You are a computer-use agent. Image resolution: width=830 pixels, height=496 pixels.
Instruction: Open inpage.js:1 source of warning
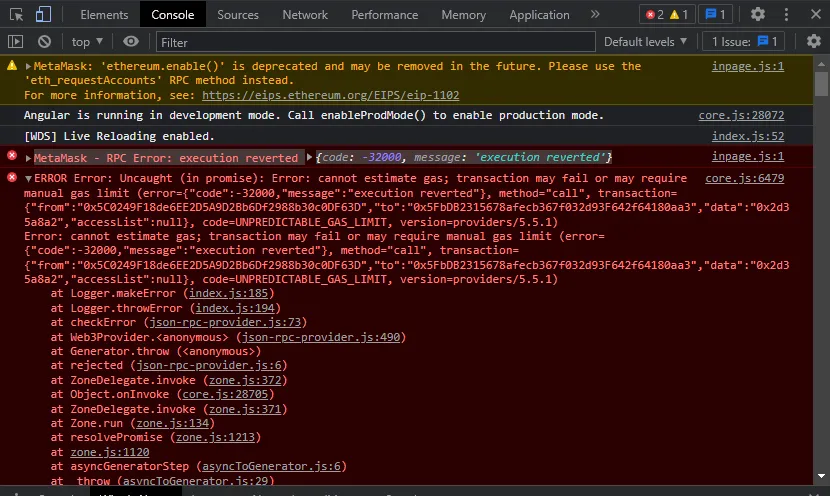pyautogui.click(x=747, y=66)
